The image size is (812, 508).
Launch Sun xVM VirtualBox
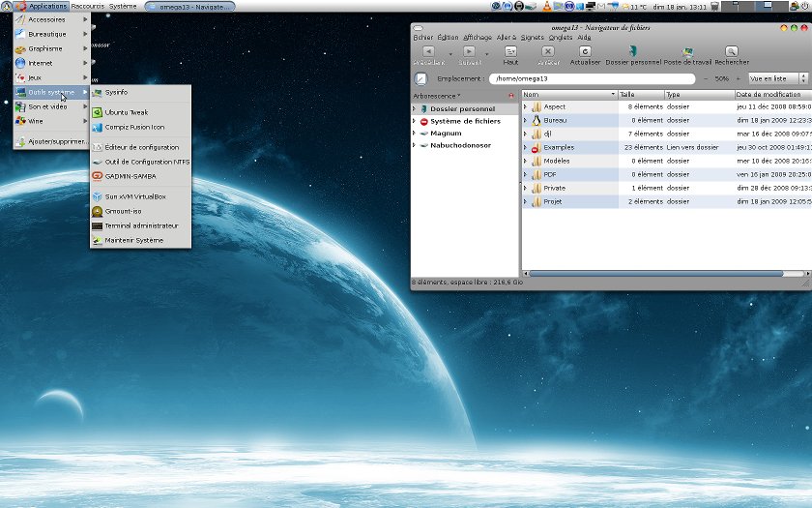tap(141, 196)
